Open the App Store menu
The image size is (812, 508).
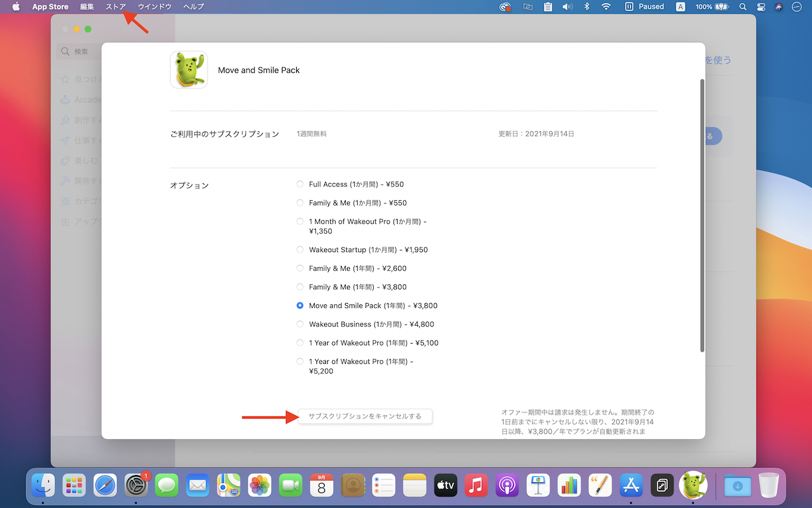[x=50, y=7]
